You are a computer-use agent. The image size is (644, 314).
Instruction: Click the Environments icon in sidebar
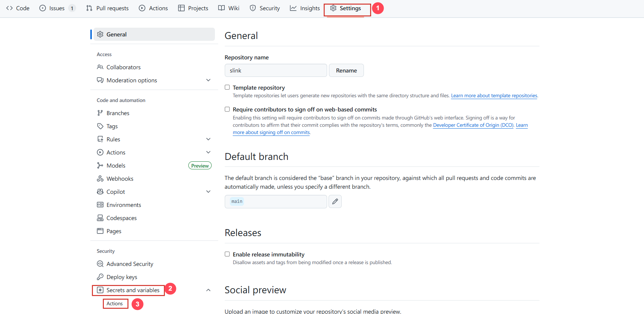(100, 205)
